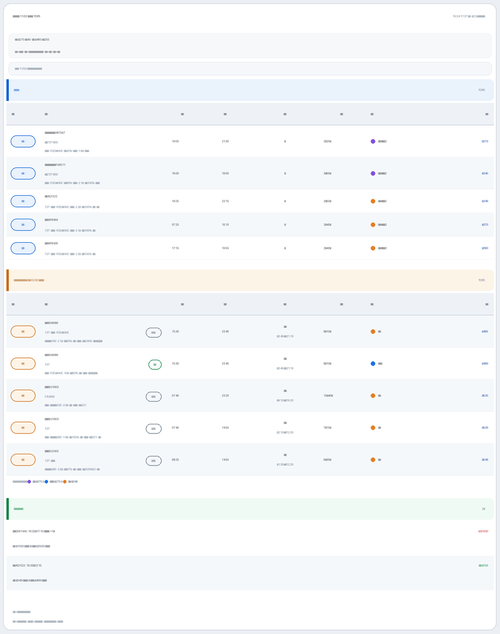Collapse the orange-accented section header
This screenshot has height=634, width=500.
coord(250,280)
